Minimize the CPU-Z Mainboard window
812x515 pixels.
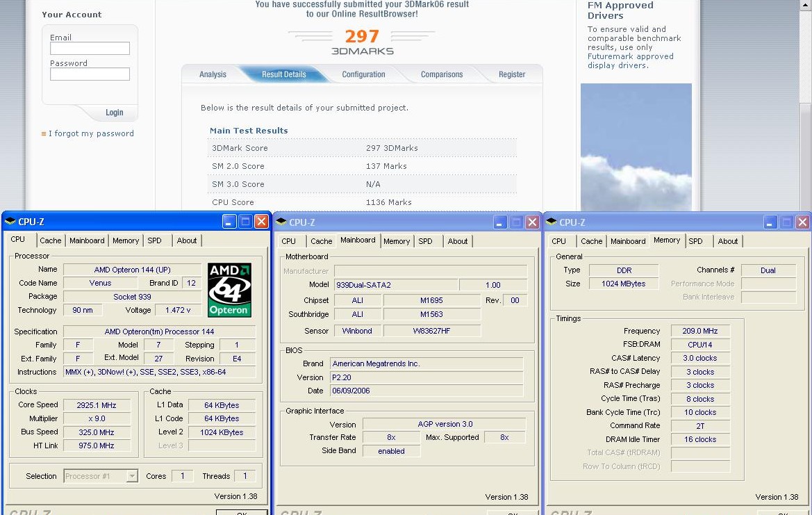500,222
